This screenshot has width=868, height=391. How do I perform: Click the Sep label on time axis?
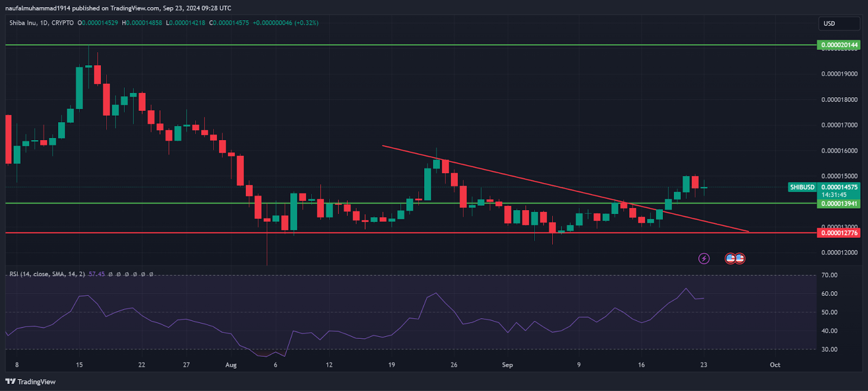pos(507,365)
